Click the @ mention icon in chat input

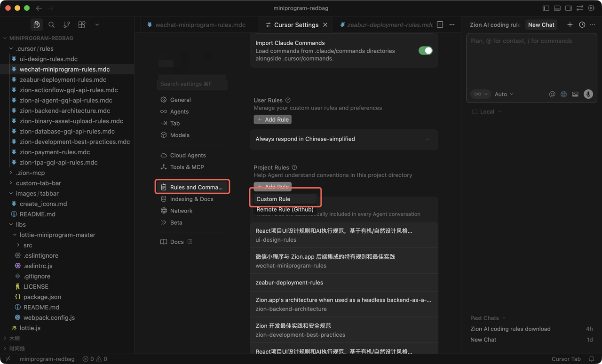(552, 94)
